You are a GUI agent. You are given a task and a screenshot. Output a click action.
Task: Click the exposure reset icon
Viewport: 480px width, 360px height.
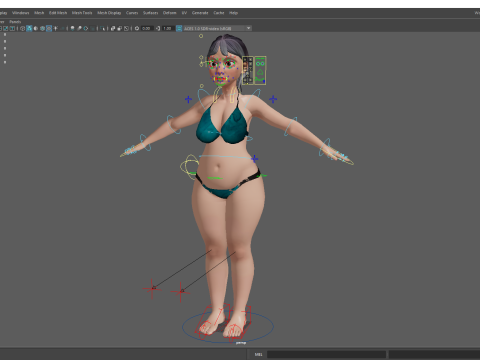[x=137, y=28]
